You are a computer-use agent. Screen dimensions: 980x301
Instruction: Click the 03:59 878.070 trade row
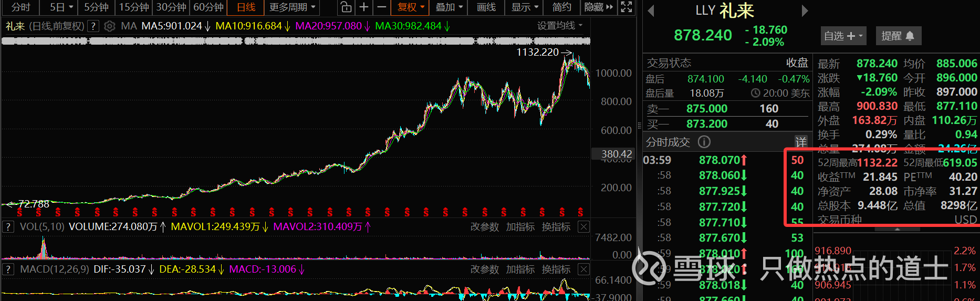[x=724, y=160]
